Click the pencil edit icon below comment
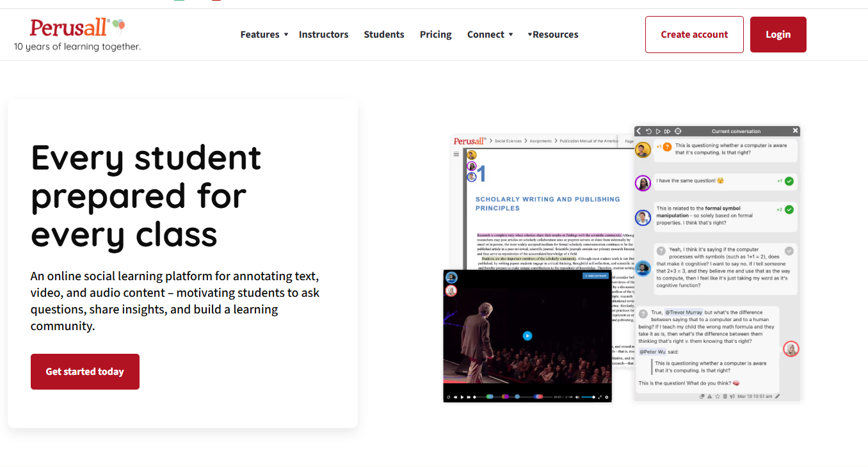 pyautogui.click(x=777, y=397)
